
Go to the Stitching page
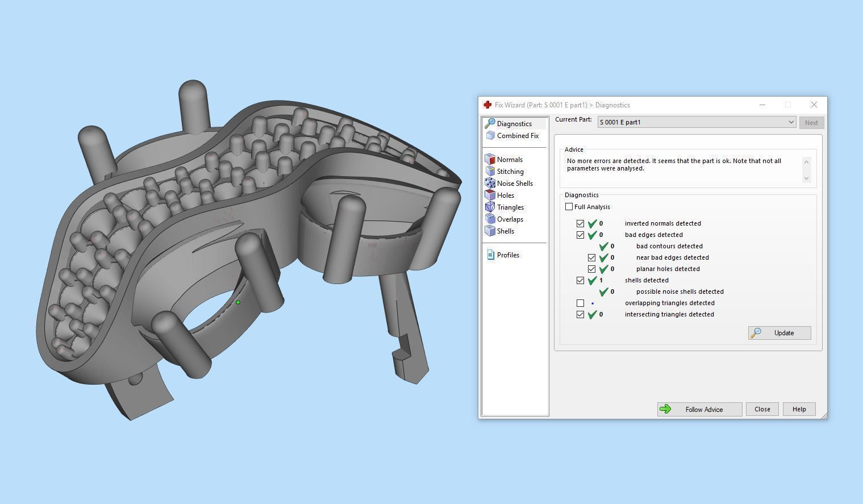[x=510, y=172]
